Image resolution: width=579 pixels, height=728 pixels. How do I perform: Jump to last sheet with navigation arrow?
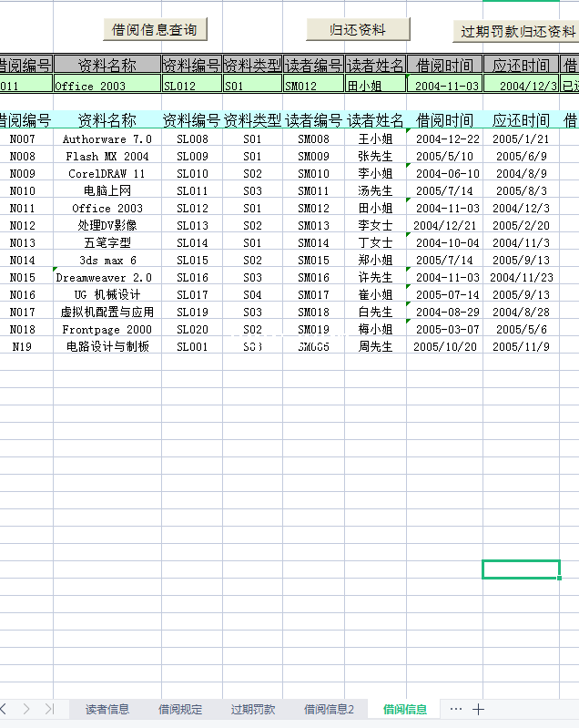(49, 709)
